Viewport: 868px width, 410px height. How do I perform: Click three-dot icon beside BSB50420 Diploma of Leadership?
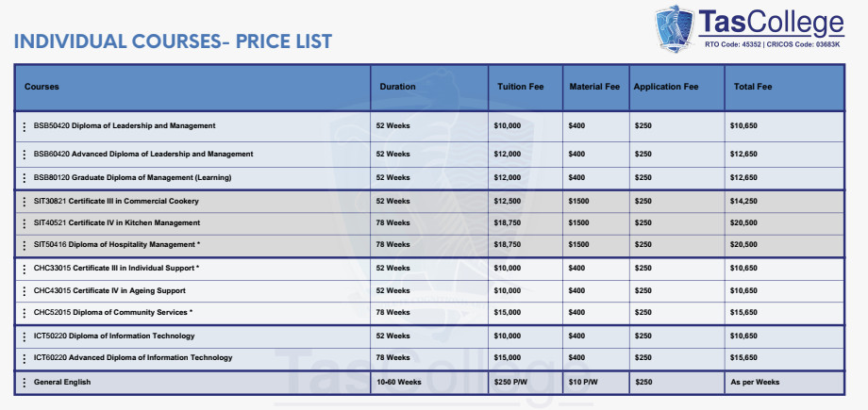click(25, 126)
